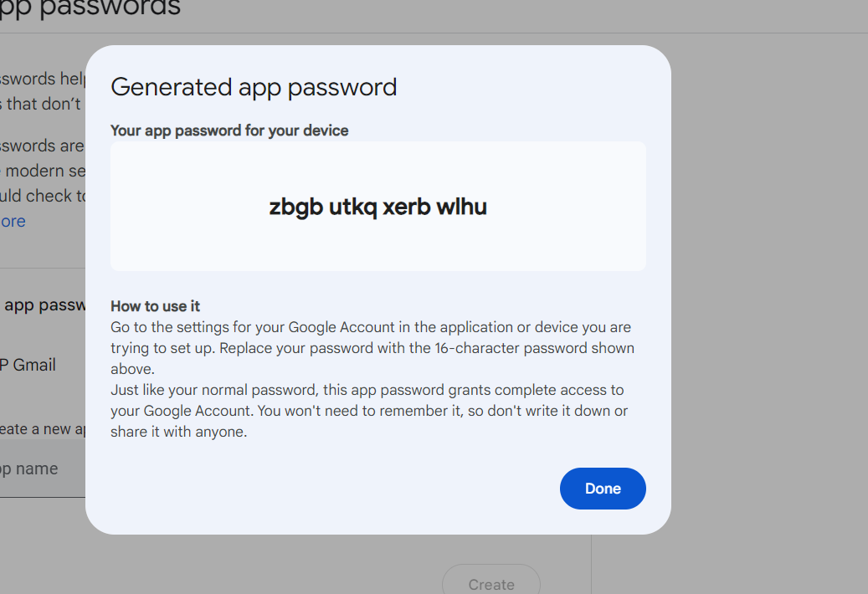Image resolution: width=868 pixels, height=594 pixels.
Task: Click the dimmed Create button
Action: tap(491, 584)
